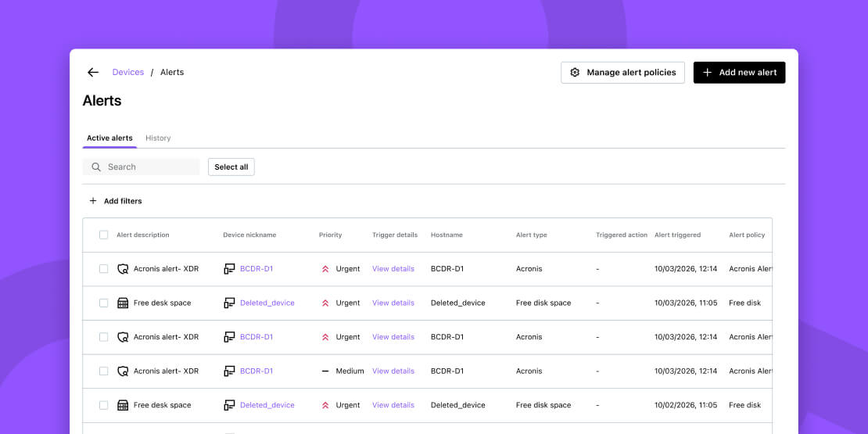This screenshot has width=868, height=434.
Task: Click the 'Alerts' breadcrumb text after Devices
Action: point(172,73)
